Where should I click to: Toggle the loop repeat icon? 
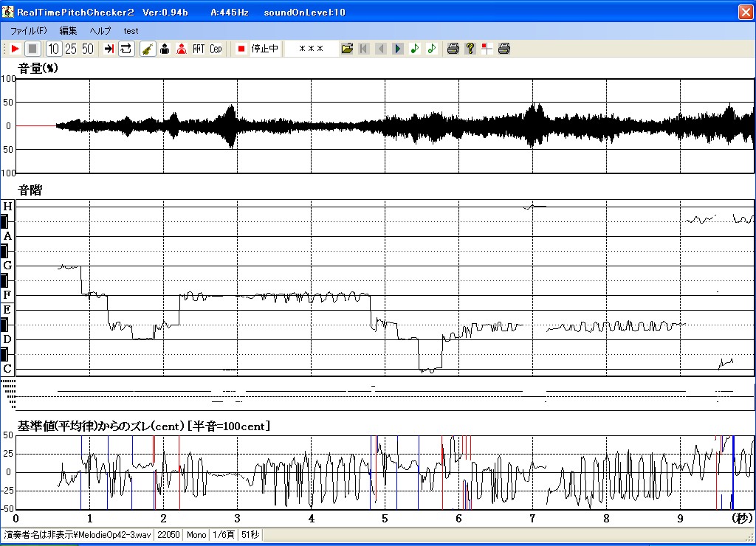pos(126,49)
